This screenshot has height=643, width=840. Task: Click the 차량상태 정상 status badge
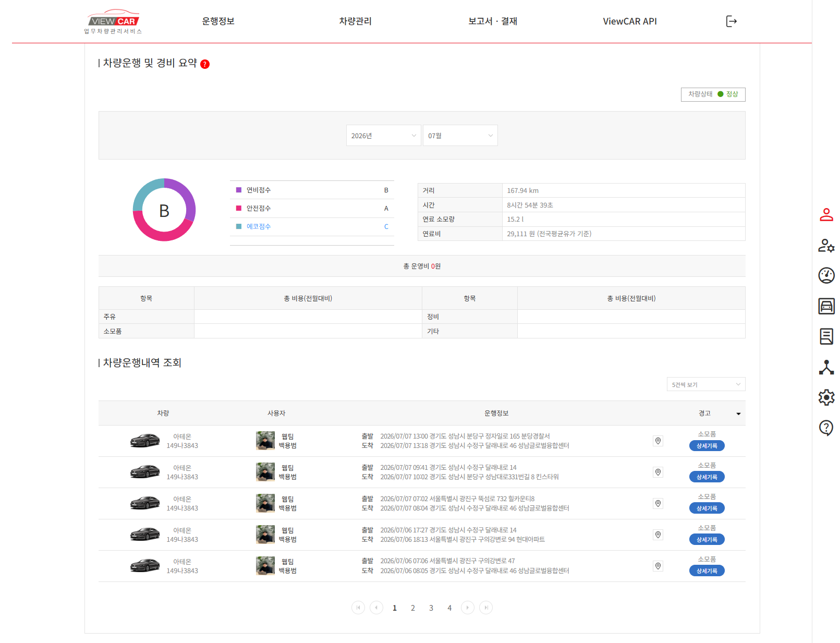click(x=713, y=94)
